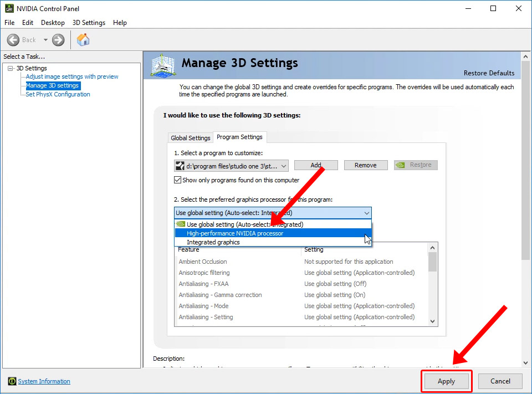
Task: Click the Cancel button
Action: click(x=500, y=381)
